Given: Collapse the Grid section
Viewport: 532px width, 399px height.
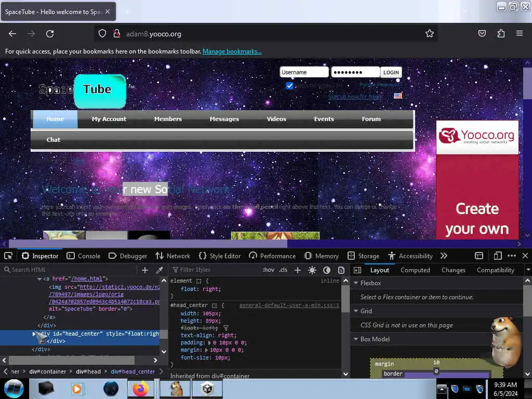Looking at the screenshot, I should (356, 311).
